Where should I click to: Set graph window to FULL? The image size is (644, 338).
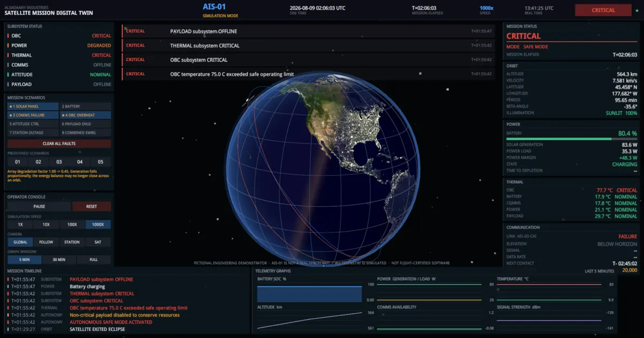94,260
